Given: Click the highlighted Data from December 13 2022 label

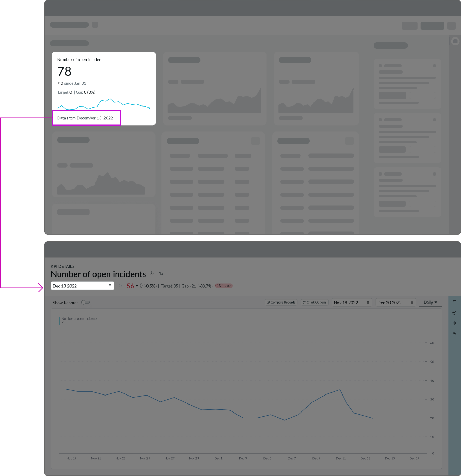Looking at the screenshot, I should point(85,118).
